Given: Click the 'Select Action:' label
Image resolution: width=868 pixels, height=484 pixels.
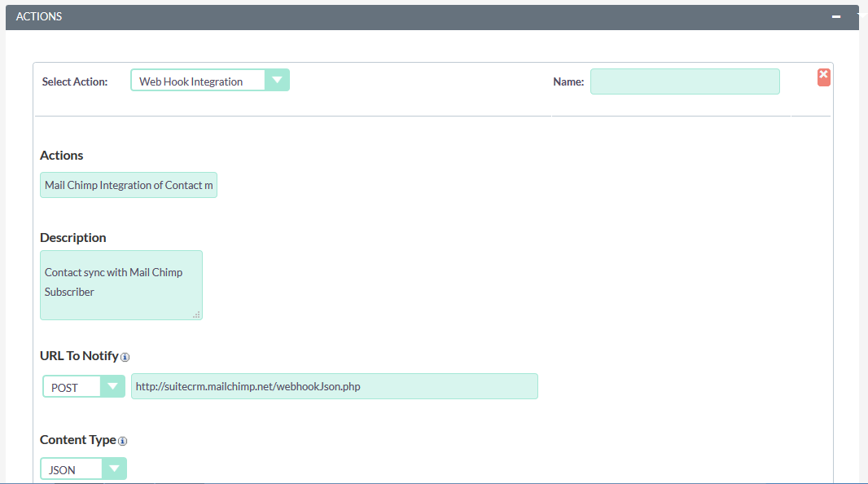Looking at the screenshot, I should point(75,82).
